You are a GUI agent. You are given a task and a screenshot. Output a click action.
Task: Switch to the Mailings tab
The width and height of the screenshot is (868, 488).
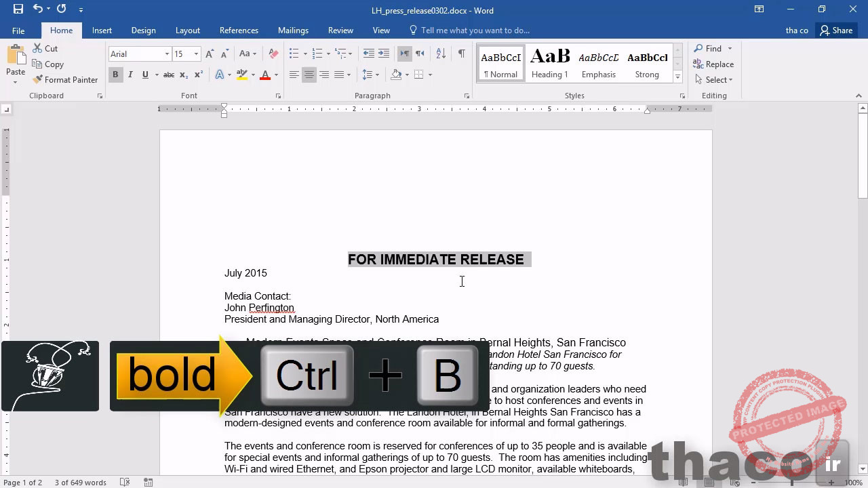tap(293, 30)
